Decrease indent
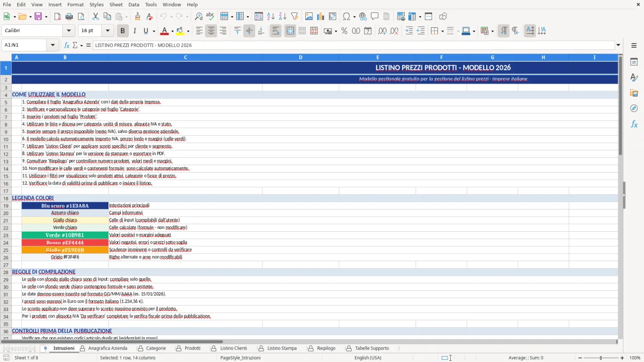 [421, 31]
